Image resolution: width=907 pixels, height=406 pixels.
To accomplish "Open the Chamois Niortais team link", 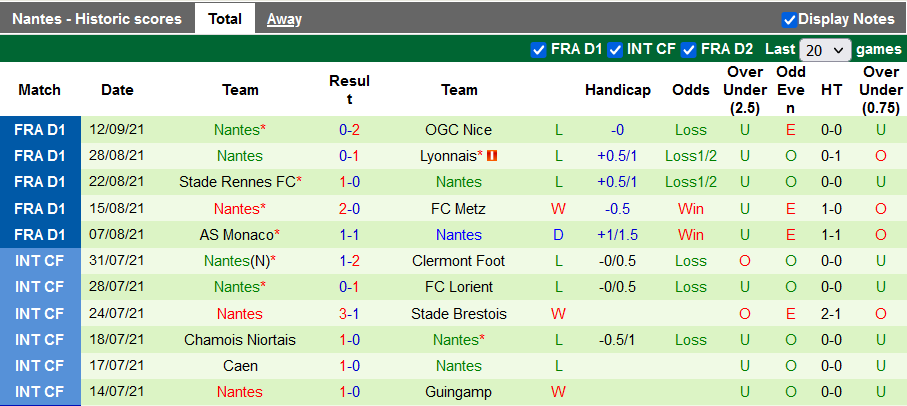I will [240, 340].
